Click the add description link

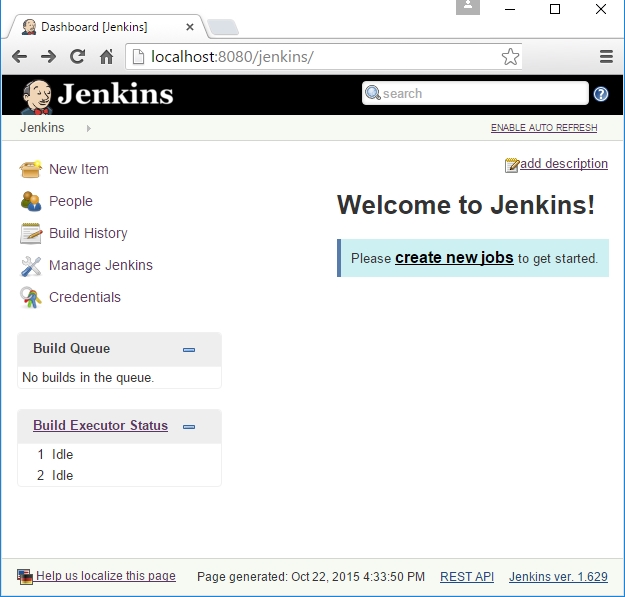pyautogui.click(x=564, y=164)
